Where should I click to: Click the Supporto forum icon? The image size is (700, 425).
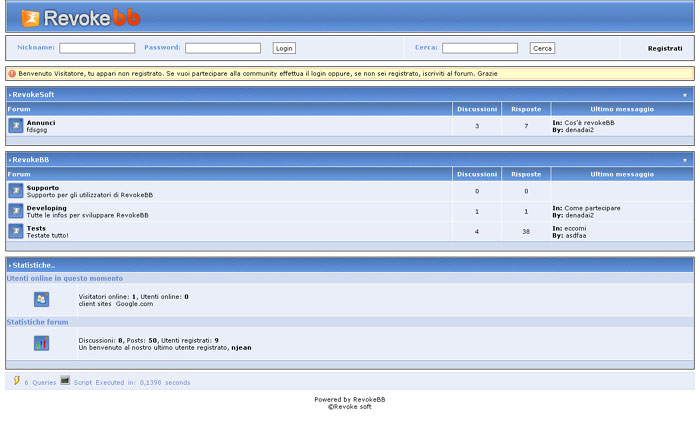(16, 190)
